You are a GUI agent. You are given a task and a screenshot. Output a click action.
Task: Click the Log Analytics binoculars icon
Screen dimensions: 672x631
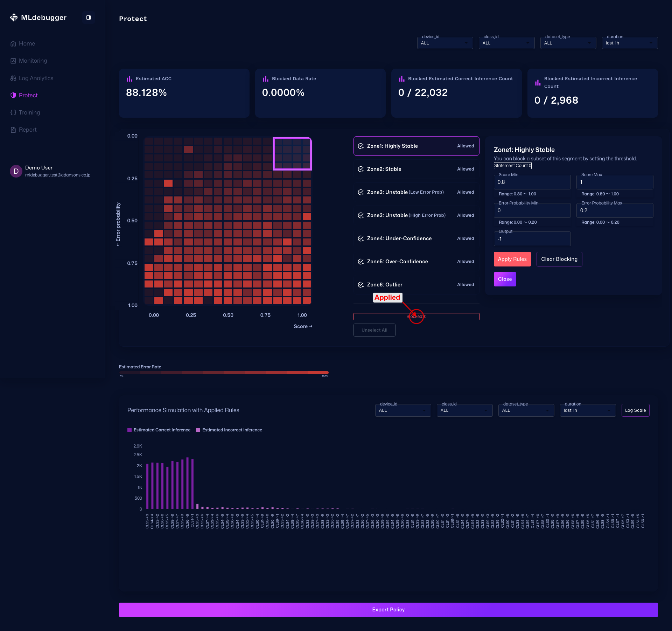click(x=13, y=78)
